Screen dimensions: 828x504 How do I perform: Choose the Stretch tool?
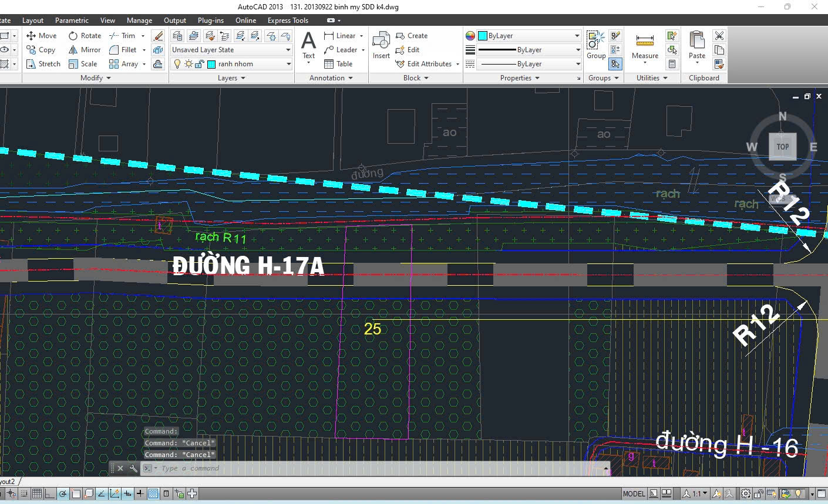[43, 64]
